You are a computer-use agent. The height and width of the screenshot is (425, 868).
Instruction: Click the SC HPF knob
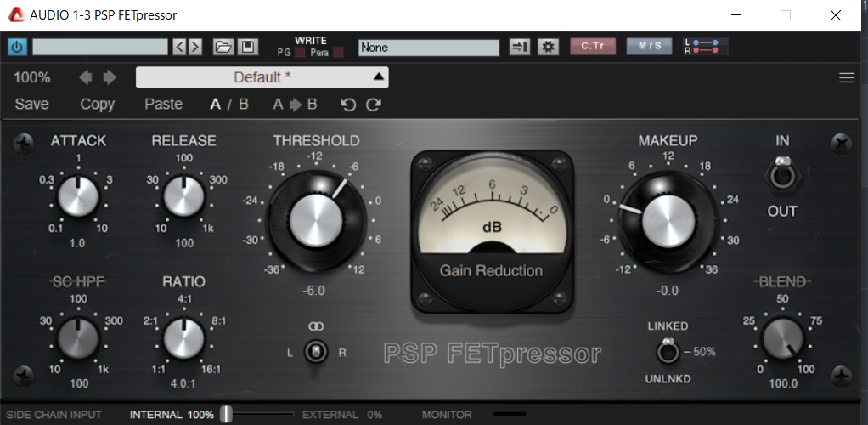click(79, 337)
